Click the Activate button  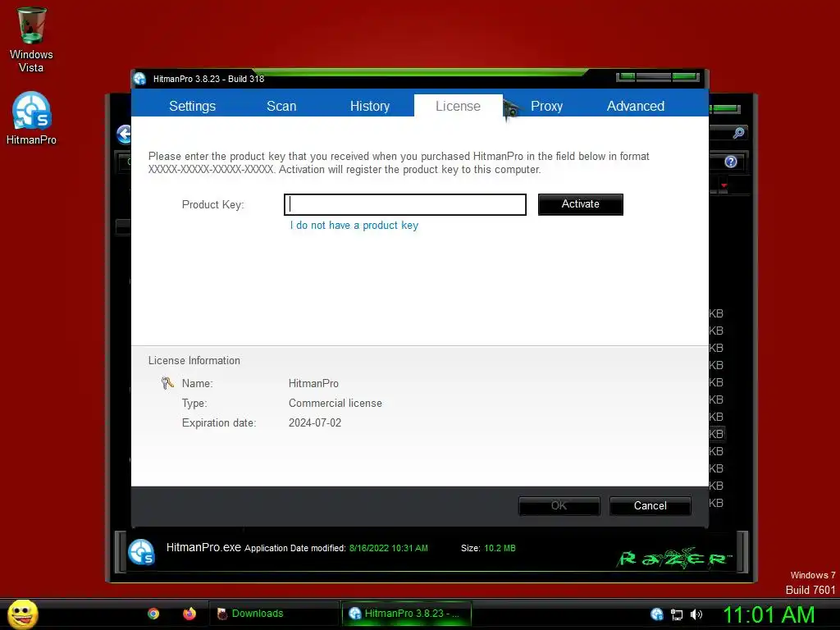(x=580, y=204)
